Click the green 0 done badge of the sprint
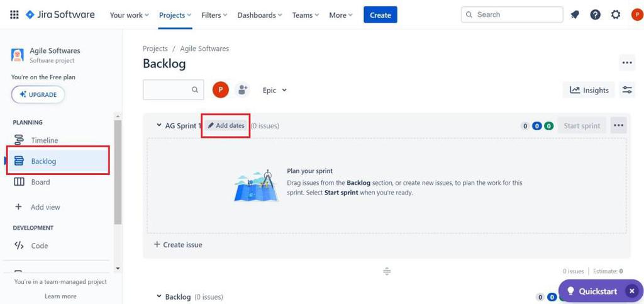Viewport: 644px width, 304px height. pos(548,126)
